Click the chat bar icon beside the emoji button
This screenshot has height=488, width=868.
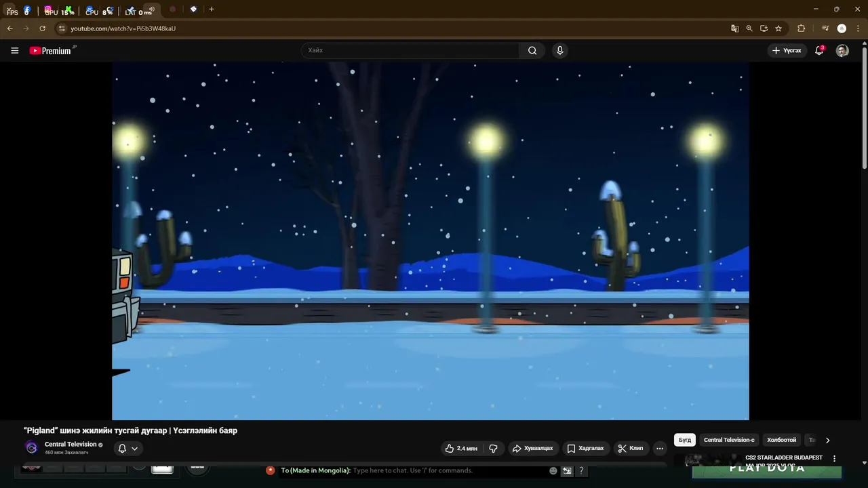point(567,470)
